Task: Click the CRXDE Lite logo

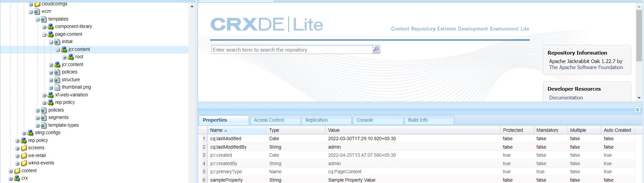Action: (x=267, y=24)
